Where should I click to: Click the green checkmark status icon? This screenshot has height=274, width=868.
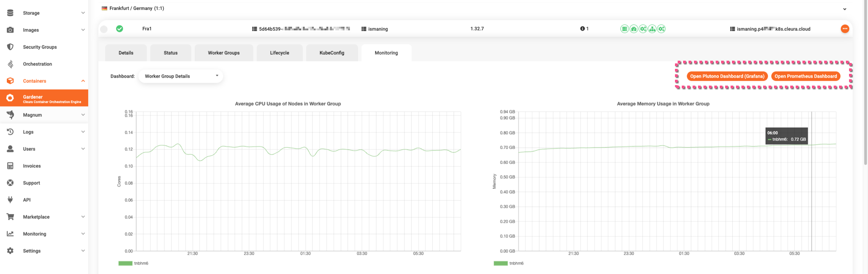click(119, 29)
